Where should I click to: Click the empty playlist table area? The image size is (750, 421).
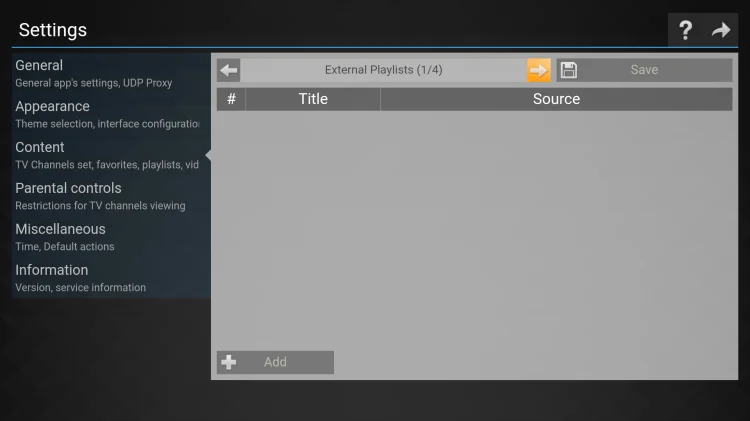coord(474,230)
